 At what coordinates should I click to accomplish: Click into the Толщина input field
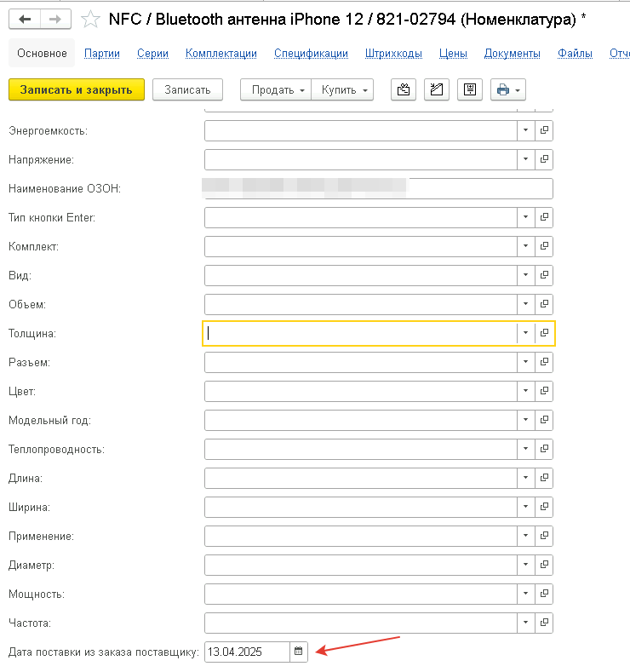click(361, 333)
